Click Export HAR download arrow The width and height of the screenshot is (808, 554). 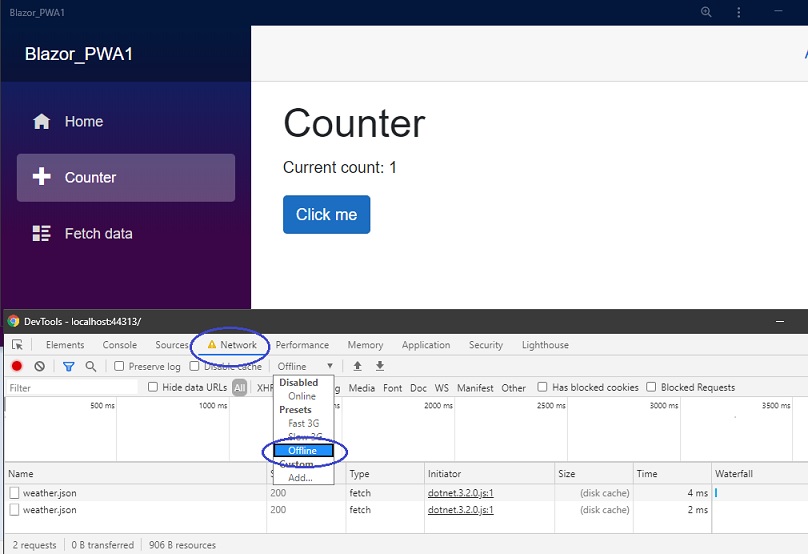(x=380, y=366)
